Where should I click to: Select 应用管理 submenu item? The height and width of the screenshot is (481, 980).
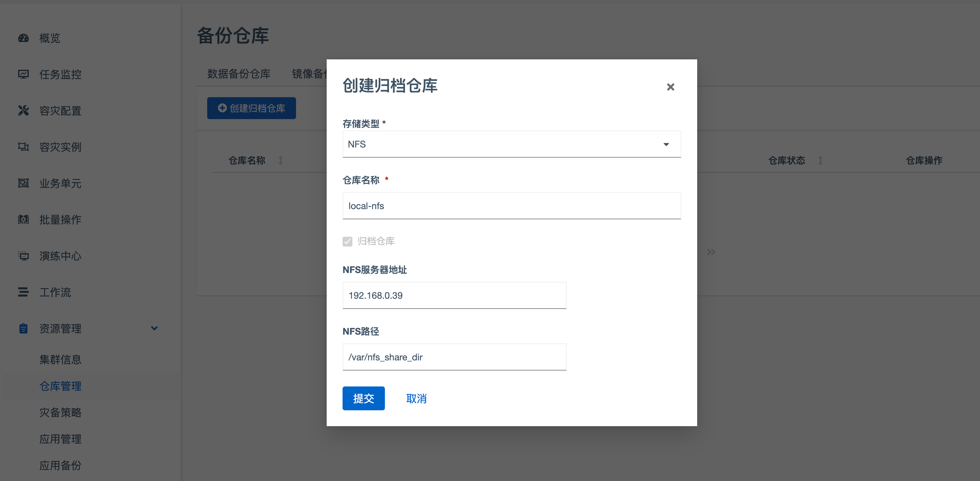[x=60, y=439]
